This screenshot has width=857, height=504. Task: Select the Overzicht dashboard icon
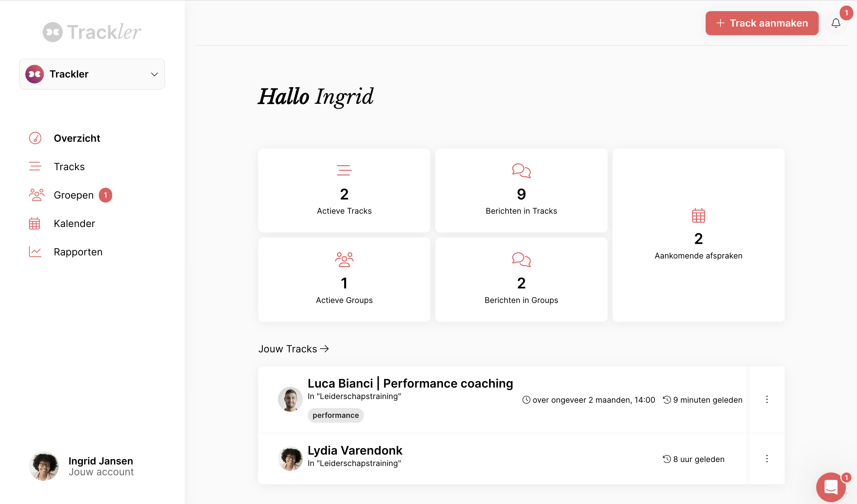click(x=35, y=138)
